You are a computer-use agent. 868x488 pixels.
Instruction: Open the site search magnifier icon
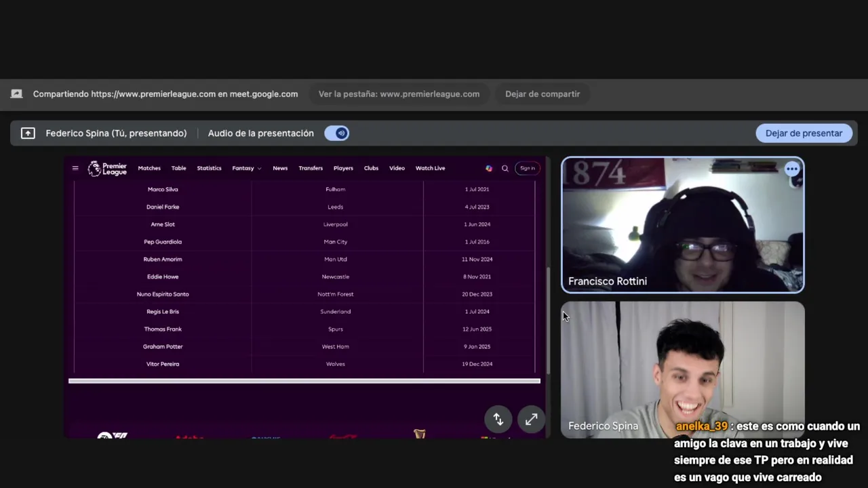(505, 168)
